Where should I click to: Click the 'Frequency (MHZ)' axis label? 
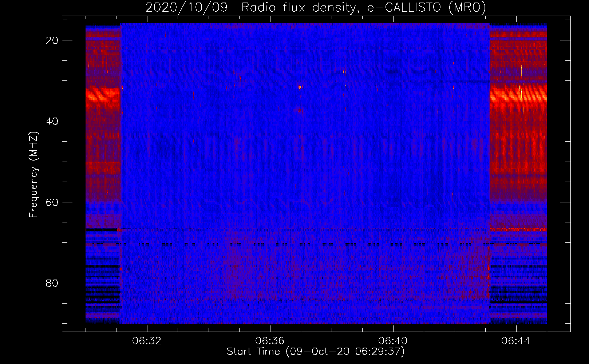[33, 175]
